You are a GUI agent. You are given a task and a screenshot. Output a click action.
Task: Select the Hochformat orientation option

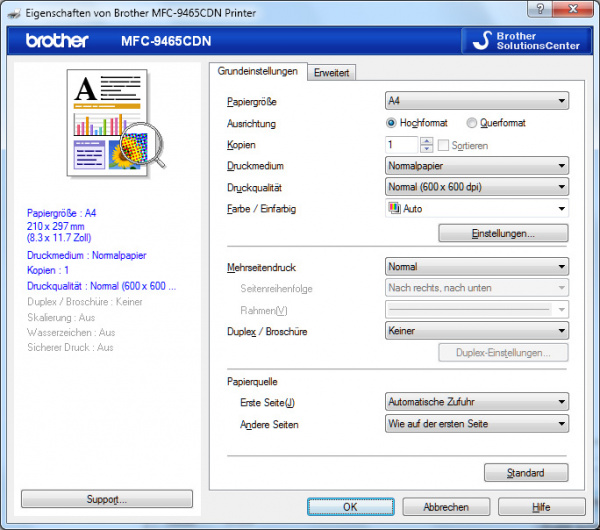(392, 123)
